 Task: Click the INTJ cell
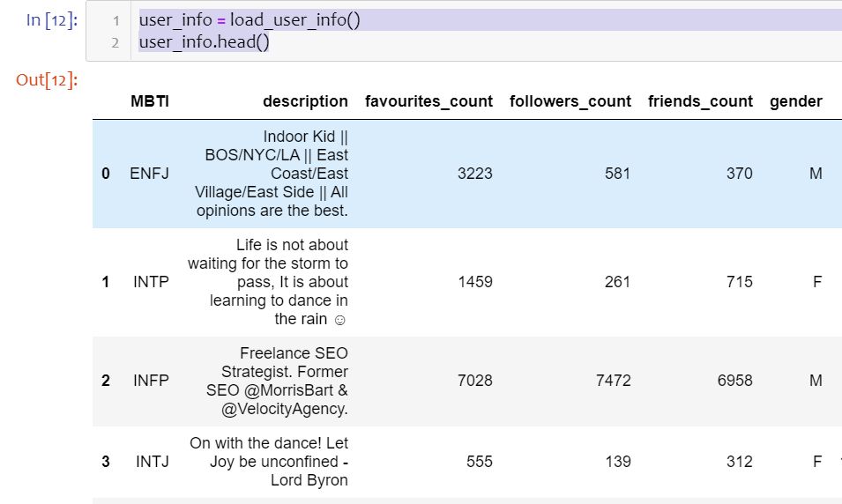tap(153, 462)
